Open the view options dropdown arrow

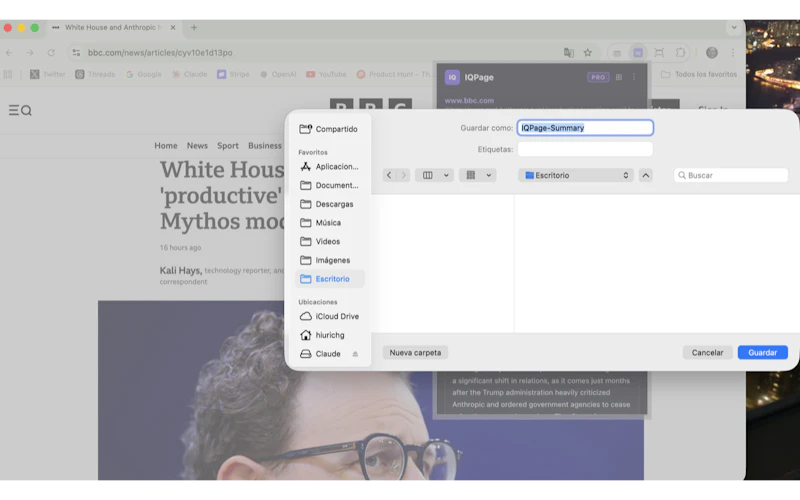tap(446, 175)
